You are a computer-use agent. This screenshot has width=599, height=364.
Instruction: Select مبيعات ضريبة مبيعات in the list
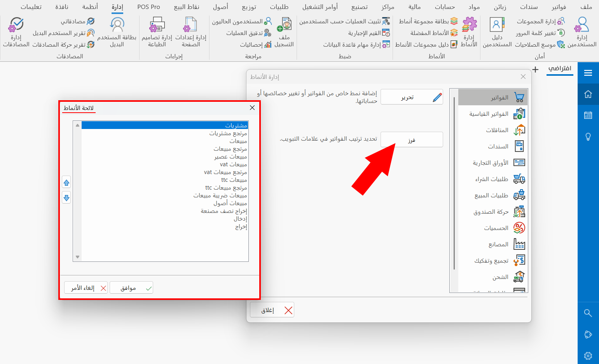tap(164, 195)
